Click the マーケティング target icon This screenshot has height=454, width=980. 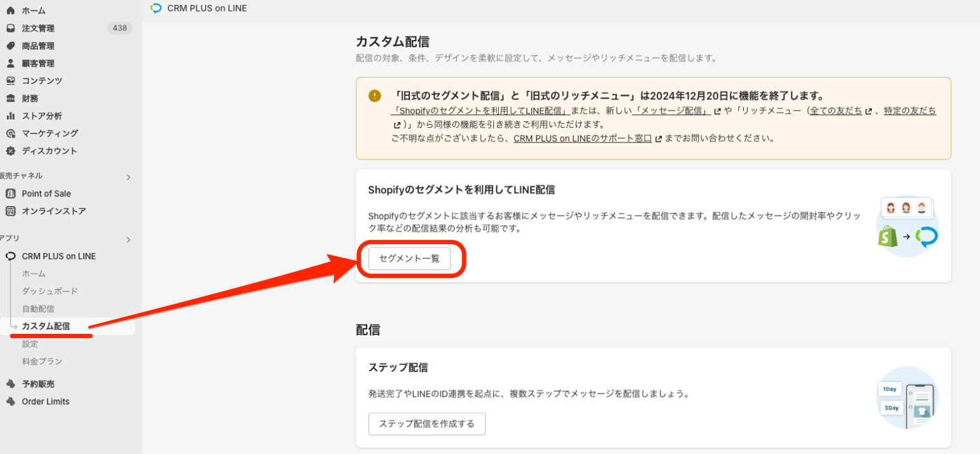(x=10, y=134)
